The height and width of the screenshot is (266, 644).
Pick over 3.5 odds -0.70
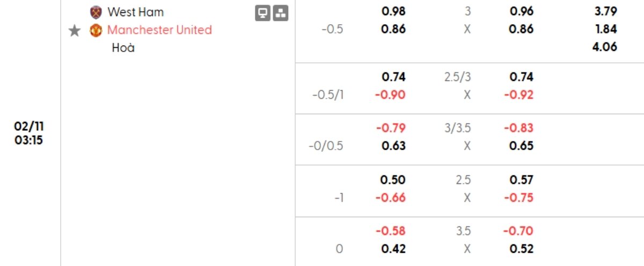(x=519, y=231)
